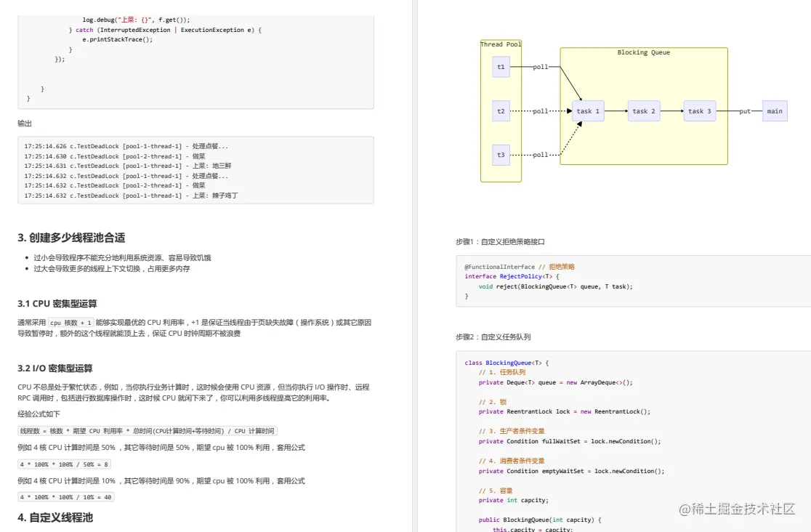Click the bullet starting "过小会导致程序不能充分地利用系统资源"

tap(122, 257)
